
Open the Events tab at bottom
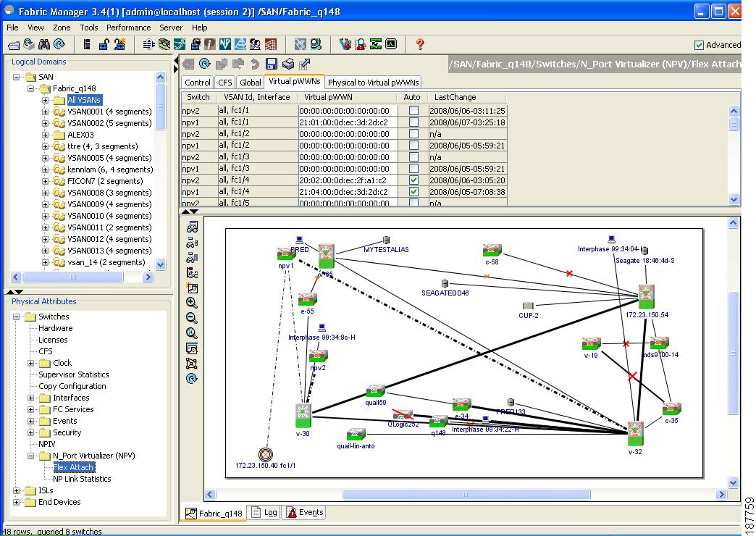pos(304,513)
